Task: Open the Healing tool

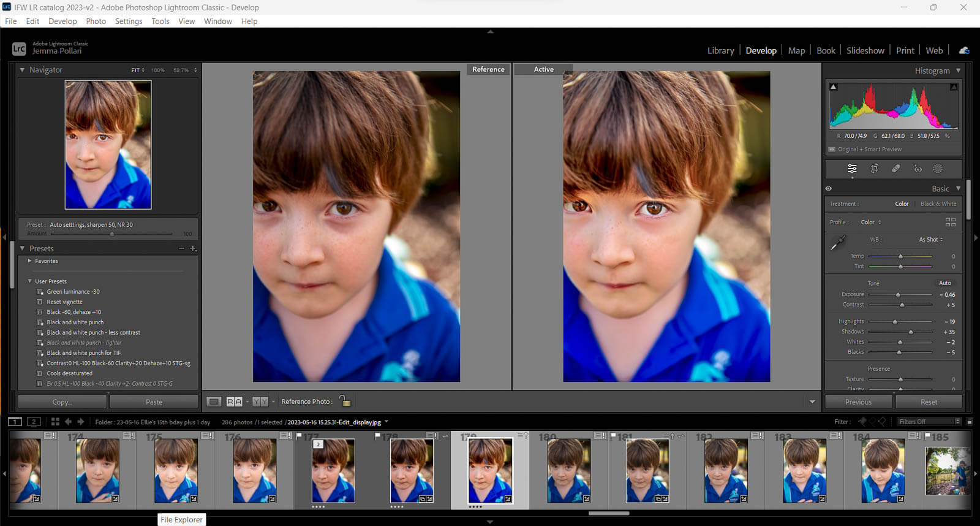Action: click(895, 169)
